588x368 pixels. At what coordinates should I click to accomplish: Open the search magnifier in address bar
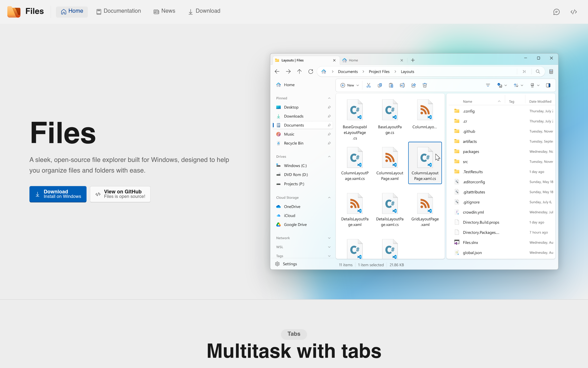click(x=538, y=72)
